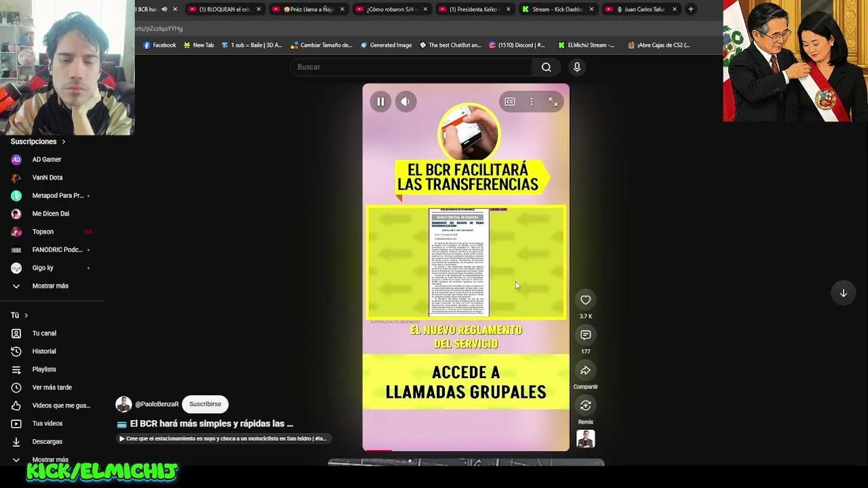Open the linked video Cree que el estacionamiento

pyautogui.click(x=223, y=439)
